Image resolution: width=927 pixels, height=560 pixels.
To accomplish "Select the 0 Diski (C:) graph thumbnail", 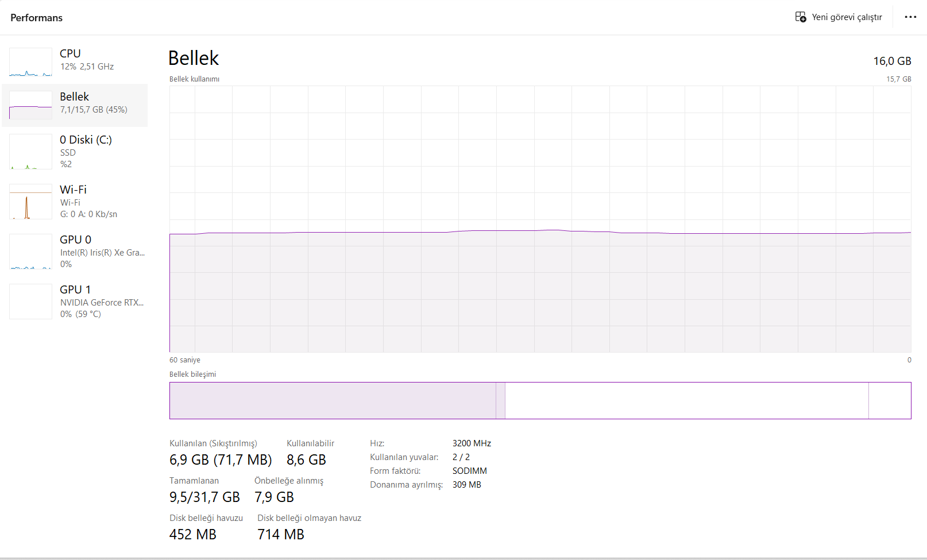I will point(30,152).
